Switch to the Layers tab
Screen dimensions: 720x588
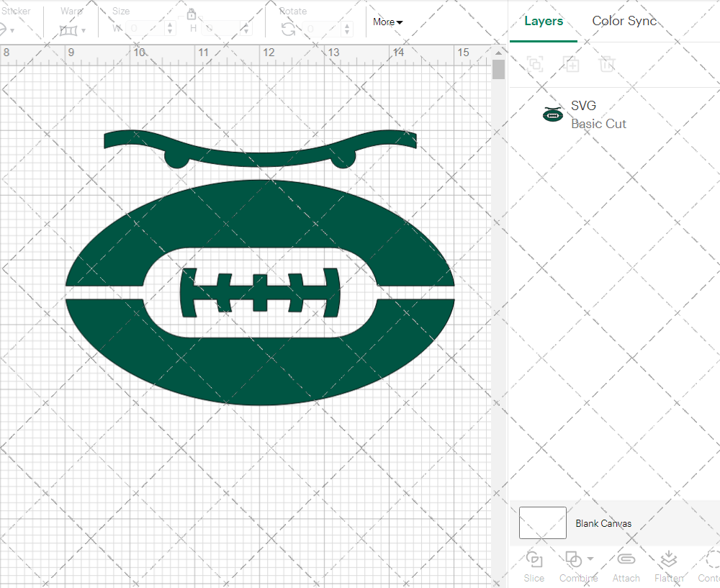[x=543, y=21]
